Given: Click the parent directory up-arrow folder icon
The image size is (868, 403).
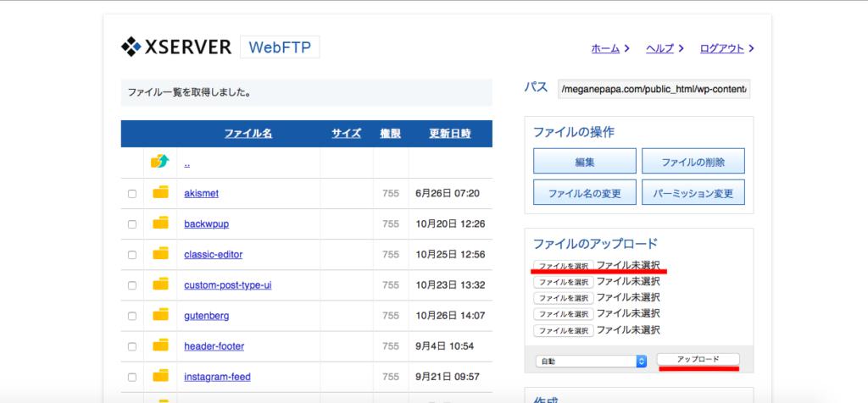Looking at the screenshot, I should click(x=160, y=162).
